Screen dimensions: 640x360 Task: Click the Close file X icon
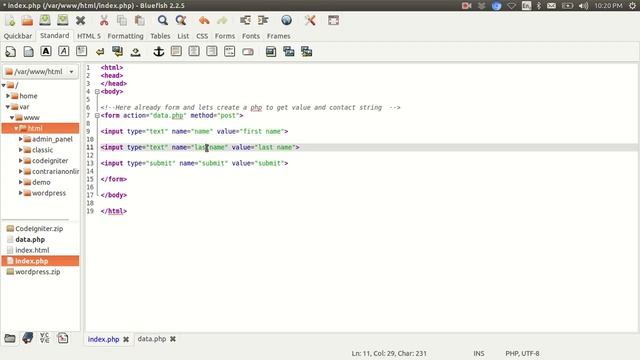[80, 20]
